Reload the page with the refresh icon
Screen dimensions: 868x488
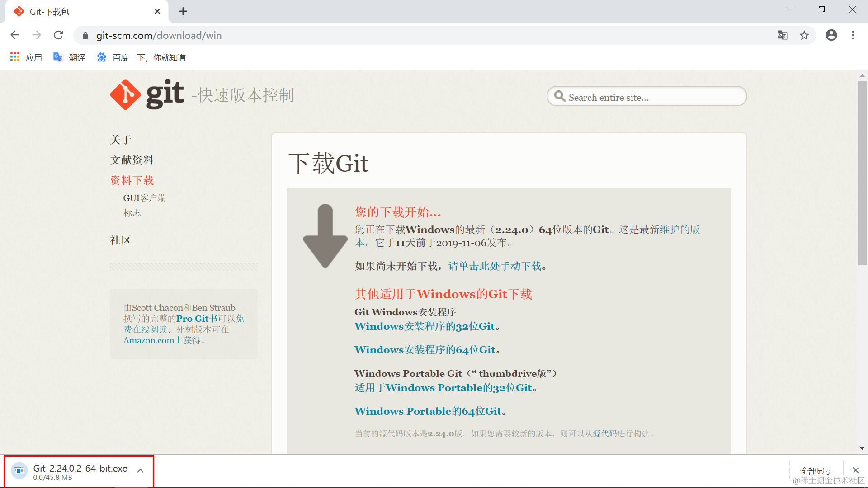tap(58, 35)
